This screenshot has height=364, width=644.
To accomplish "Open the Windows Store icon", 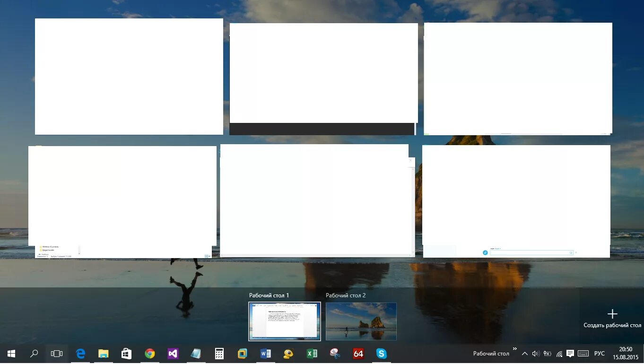I will 126,353.
